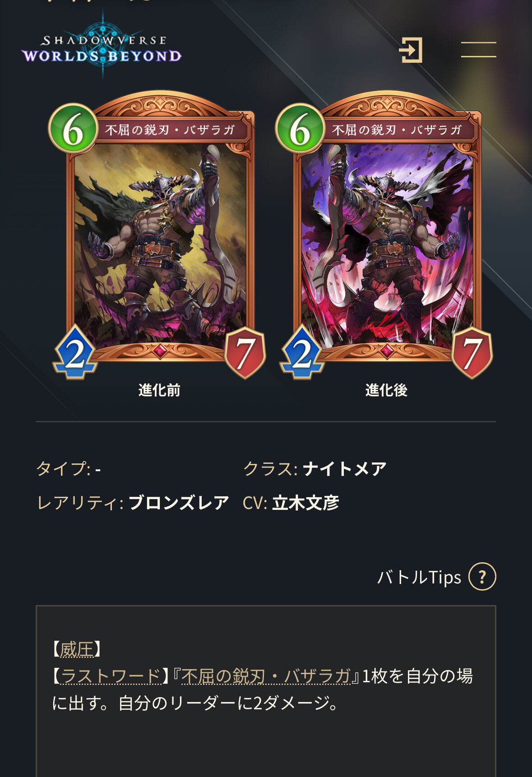Follow the ラストワード keyword link
This screenshot has width=532, height=777.
coord(111,676)
